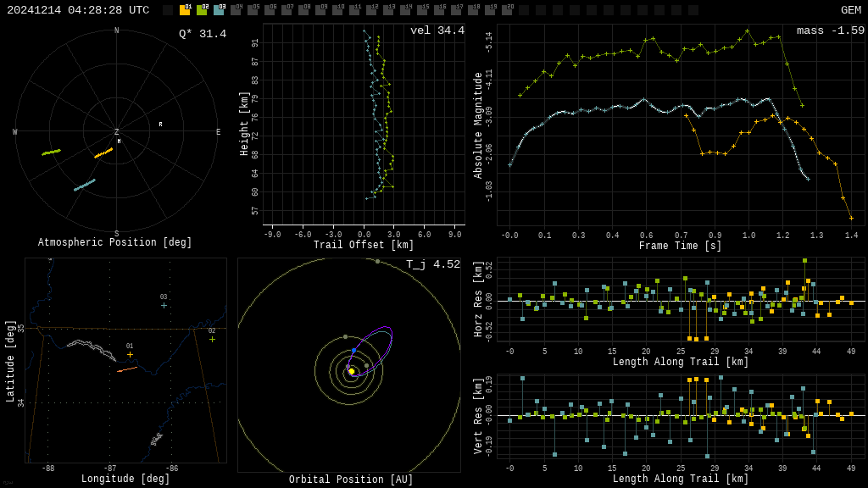Click the orange camera 01 indicator box
The width and height of the screenshot is (868, 488).
click(185, 10)
